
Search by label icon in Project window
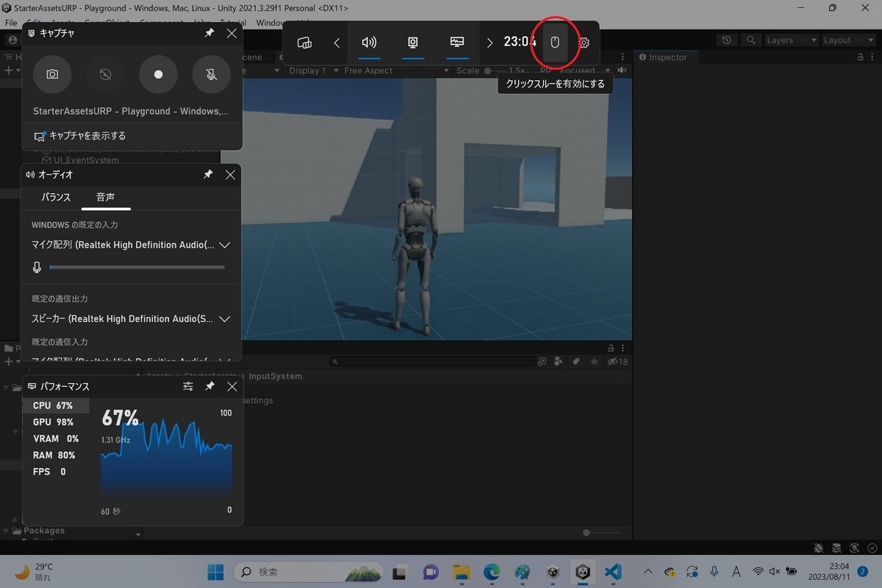[577, 362]
